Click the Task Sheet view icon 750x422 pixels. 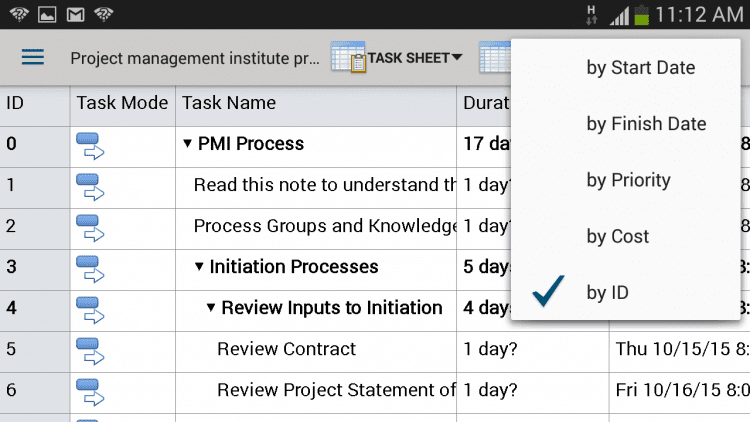(x=348, y=58)
